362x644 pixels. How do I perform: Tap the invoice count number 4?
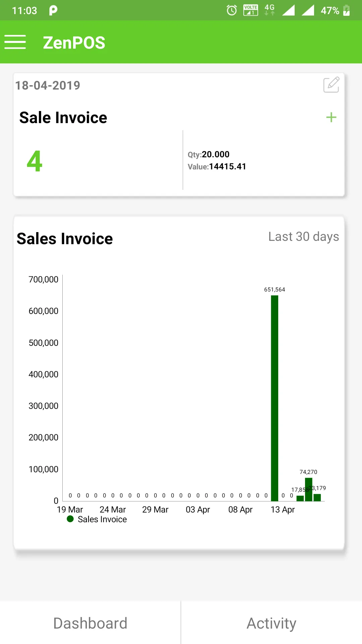pyautogui.click(x=35, y=161)
